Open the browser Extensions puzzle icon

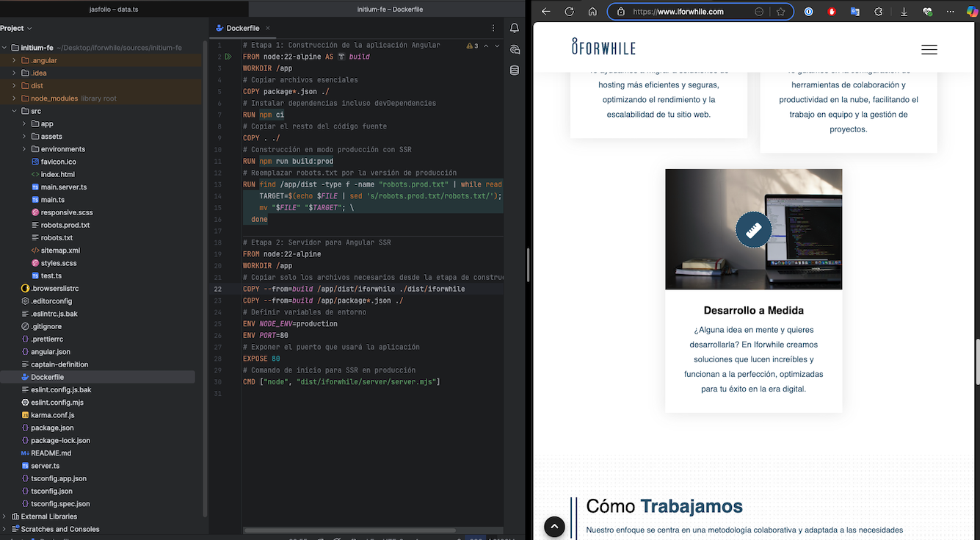click(x=878, y=12)
